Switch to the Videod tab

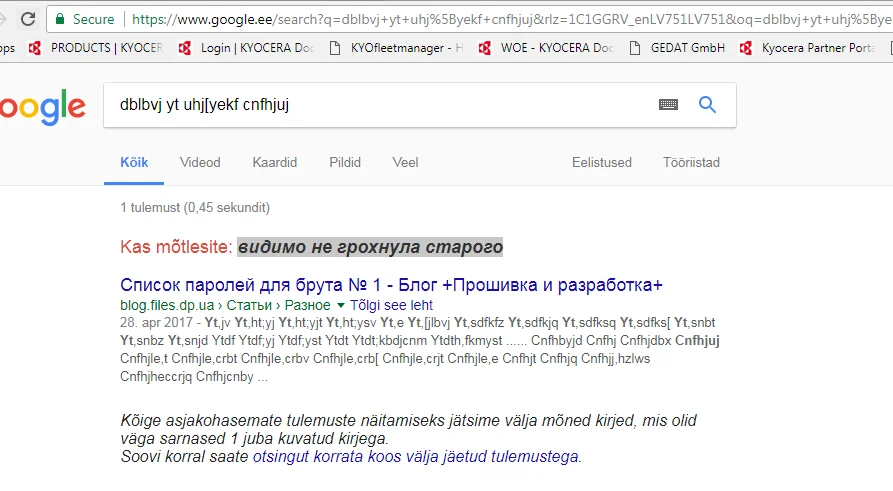pos(200,162)
